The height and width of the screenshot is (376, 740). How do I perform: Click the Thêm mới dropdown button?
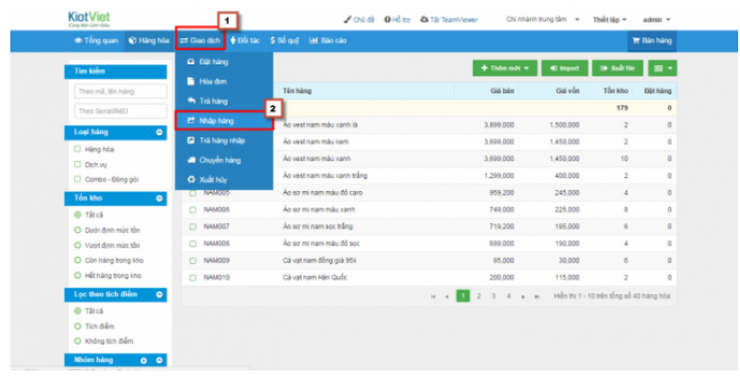[x=505, y=68]
